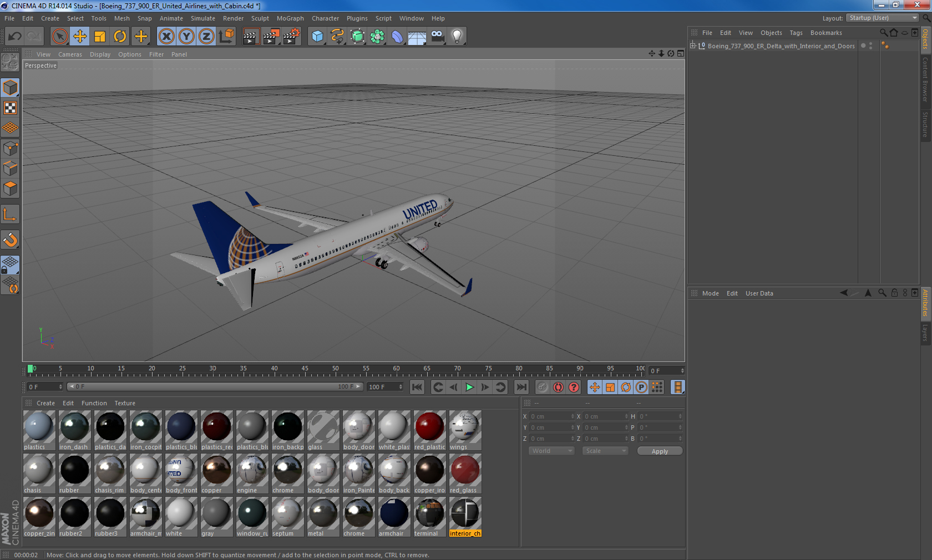Toggle locked workplane icon
932x560 pixels.
[x=10, y=265]
